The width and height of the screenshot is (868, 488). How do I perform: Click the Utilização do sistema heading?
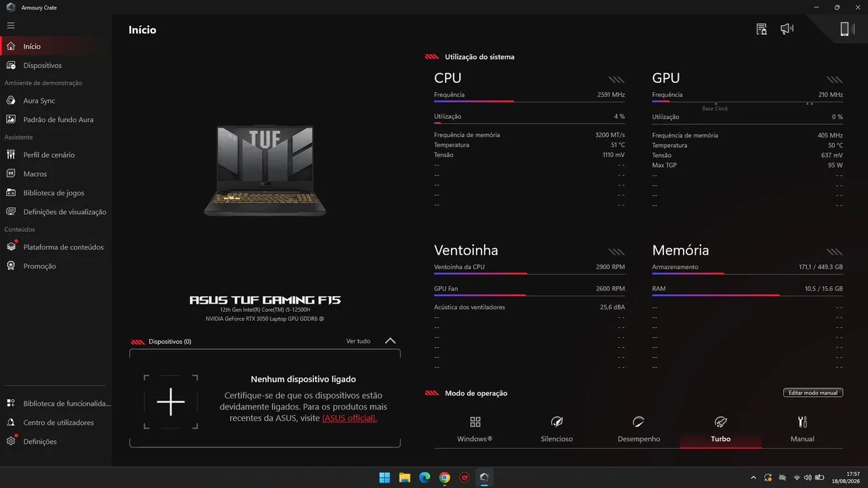click(479, 57)
